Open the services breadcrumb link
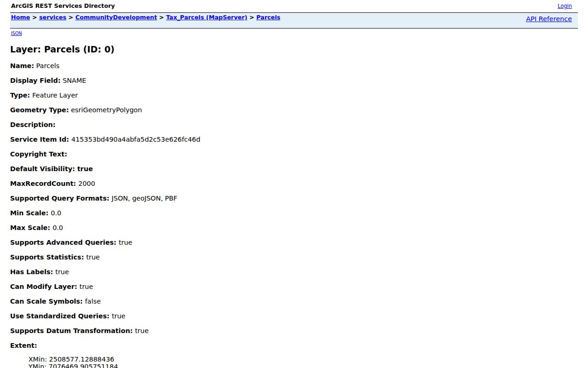 [53, 17]
